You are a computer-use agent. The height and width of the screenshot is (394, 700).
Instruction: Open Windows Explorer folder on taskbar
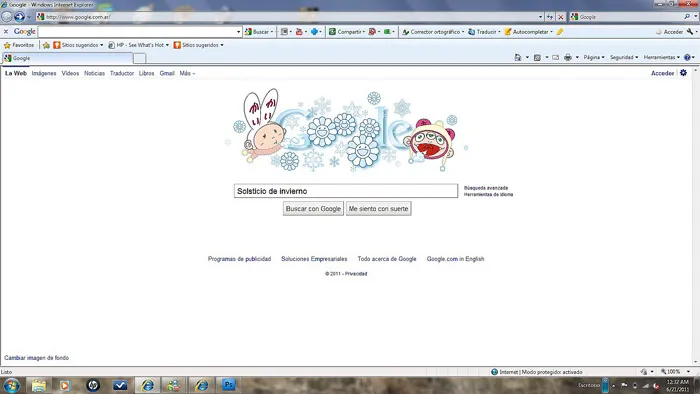click(x=38, y=385)
